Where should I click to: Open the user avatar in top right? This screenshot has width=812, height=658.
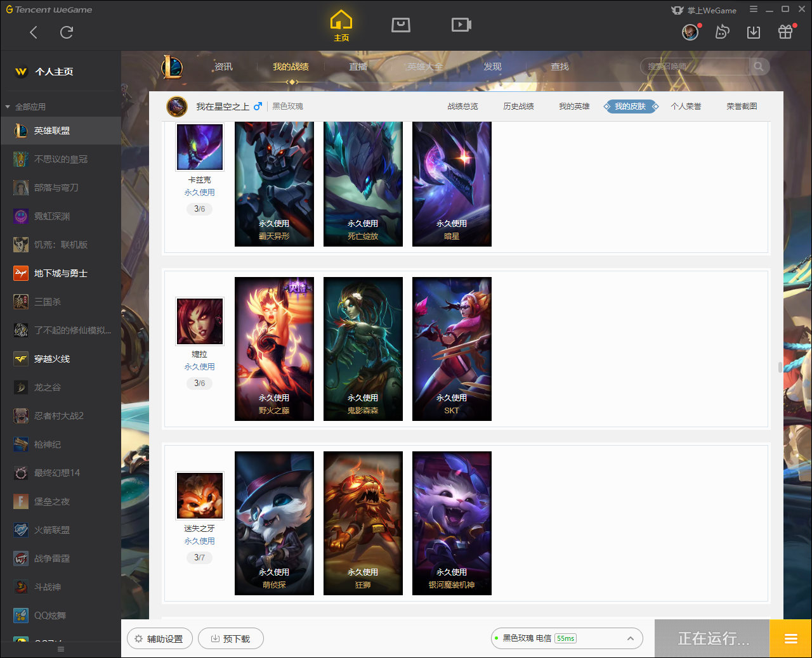(690, 32)
